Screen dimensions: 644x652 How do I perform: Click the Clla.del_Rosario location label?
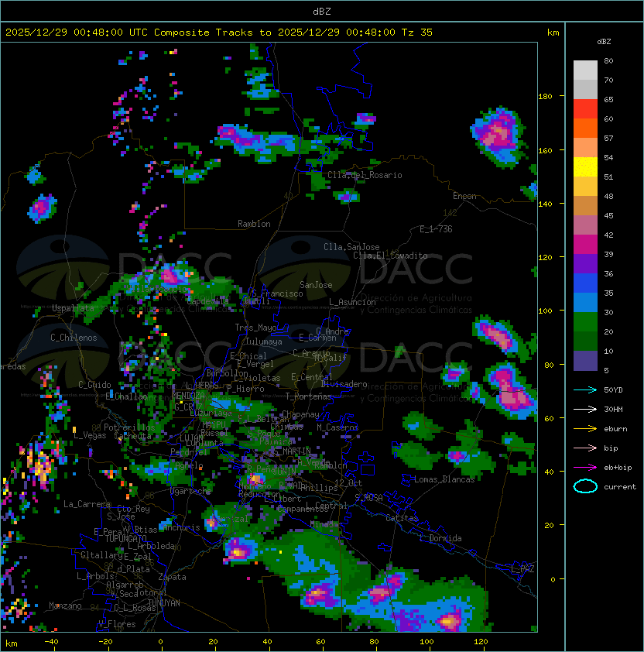[x=365, y=175]
